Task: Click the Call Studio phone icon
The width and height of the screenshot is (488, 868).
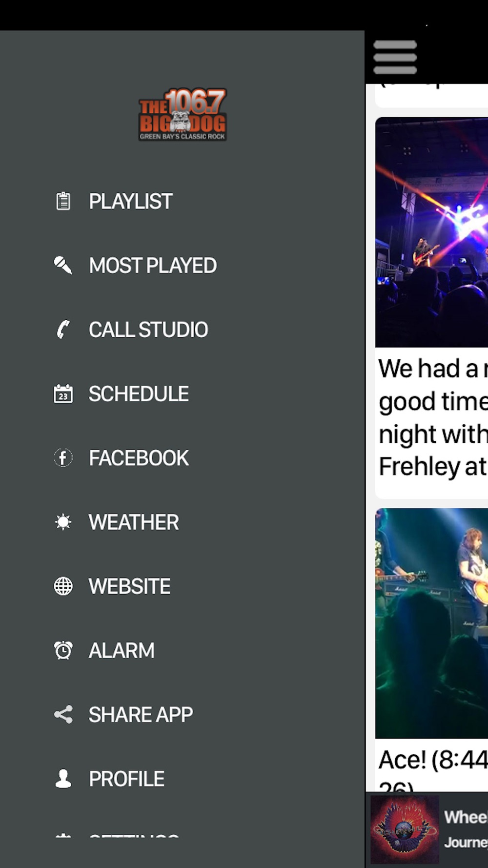Action: pyautogui.click(x=63, y=330)
